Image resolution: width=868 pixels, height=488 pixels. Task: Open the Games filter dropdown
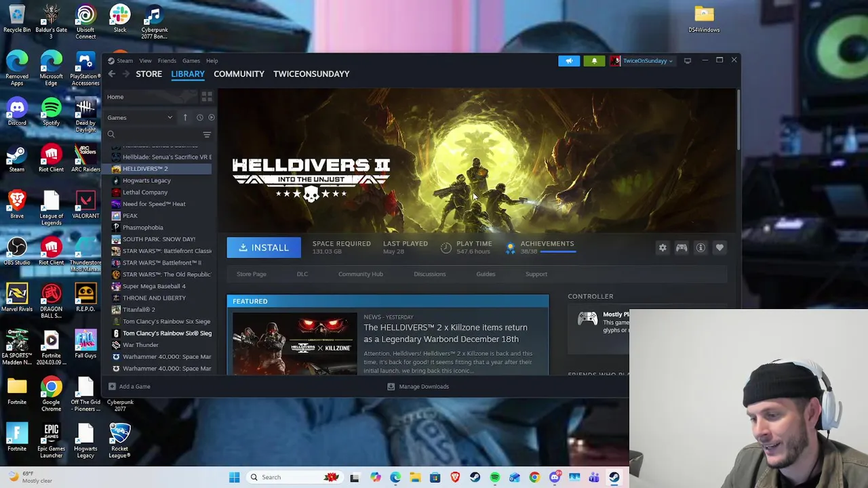click(x=140, y=117)
